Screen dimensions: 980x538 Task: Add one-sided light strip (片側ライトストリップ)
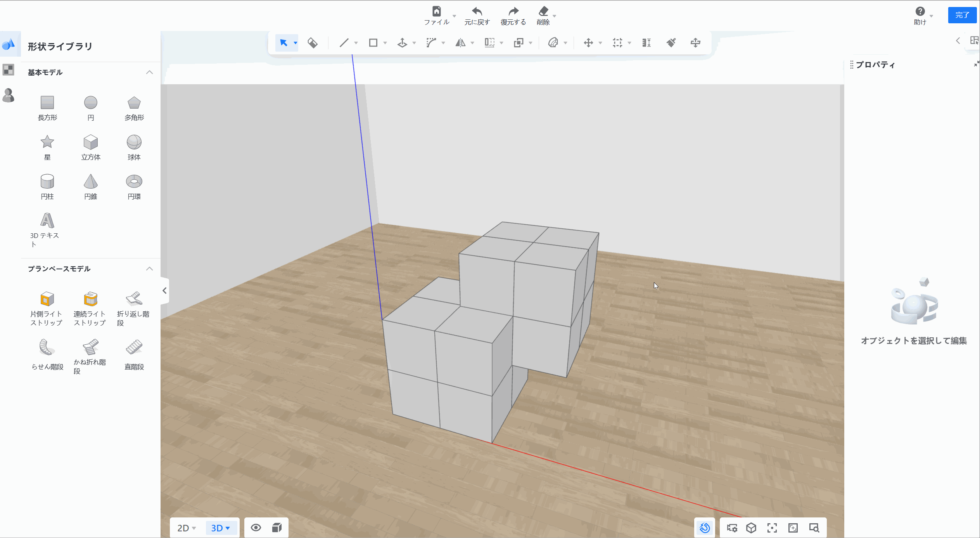tap(47, 309)
